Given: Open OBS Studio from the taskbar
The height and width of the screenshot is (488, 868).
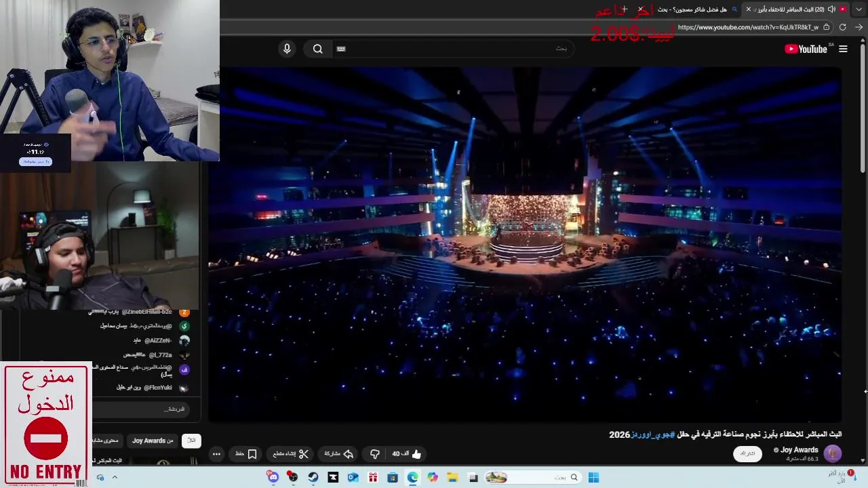Looking at the screenshot, I should [293, 477].
